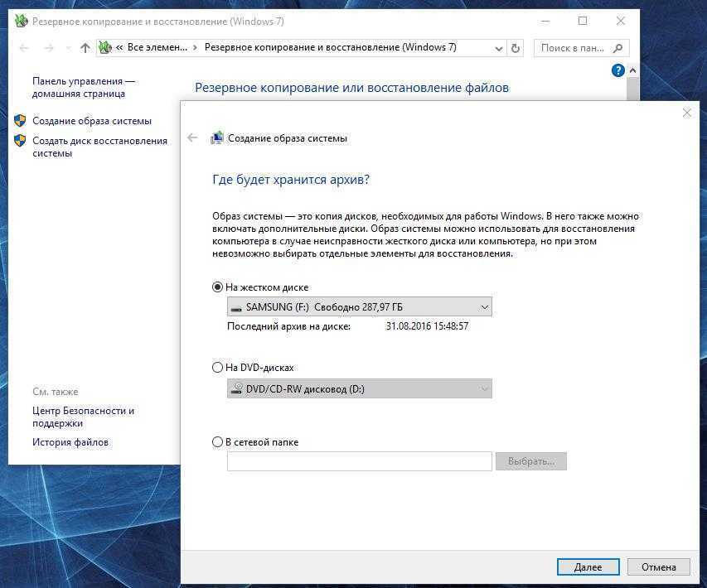The width and height of the screenshot is (707, 588).
Task: Click the back arrow in the wizard dialog
Action: (x=192, y=138)
